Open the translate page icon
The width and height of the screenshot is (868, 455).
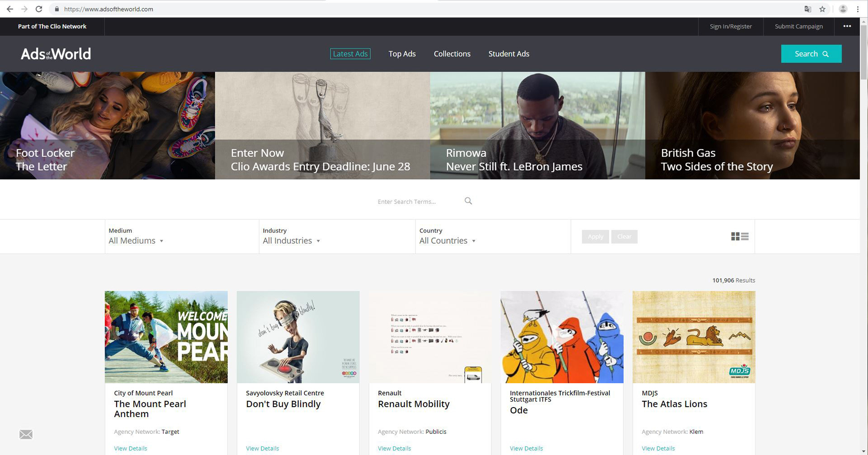coord(808,9)
